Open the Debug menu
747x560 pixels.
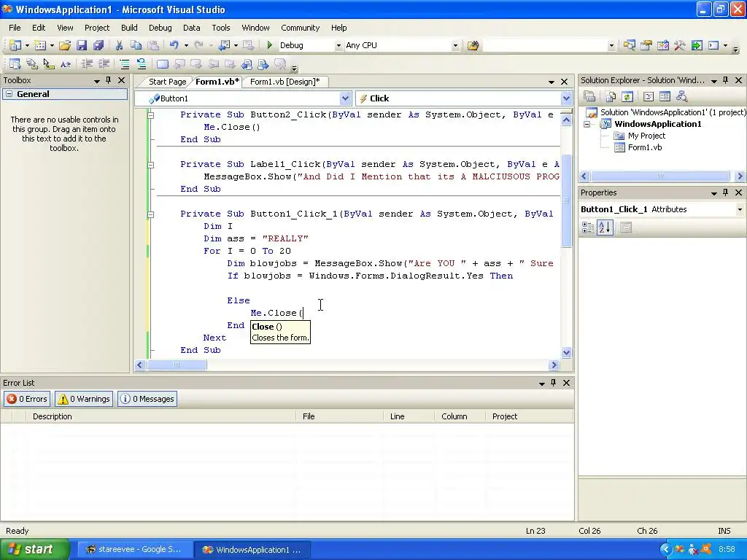[160, 28]
